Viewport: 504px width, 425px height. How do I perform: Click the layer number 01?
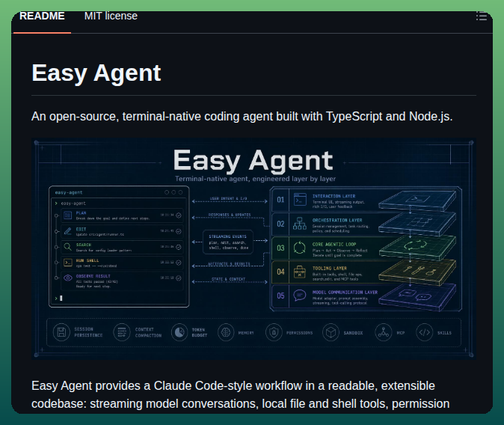pos(280,200)
